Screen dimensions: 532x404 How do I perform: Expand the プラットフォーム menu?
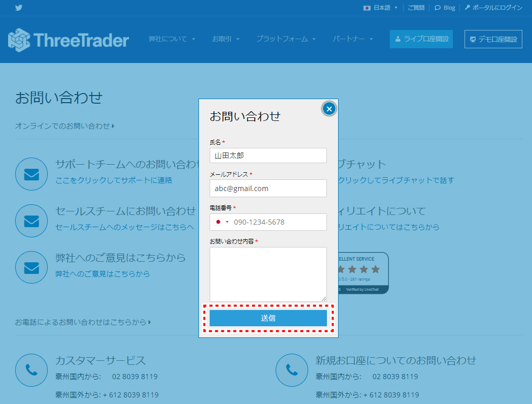[286, 39]
